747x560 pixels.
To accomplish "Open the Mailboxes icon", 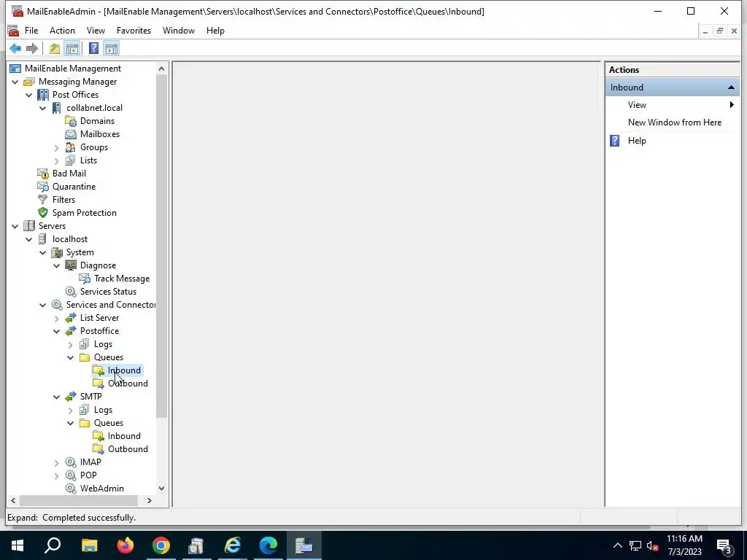I will click(x=71, y=134).
